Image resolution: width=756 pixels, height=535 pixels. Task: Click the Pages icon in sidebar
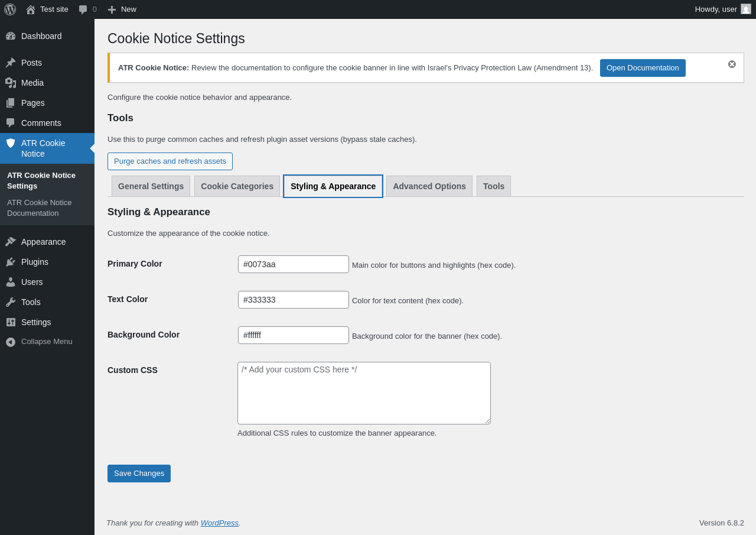click(x=11, y=103)
